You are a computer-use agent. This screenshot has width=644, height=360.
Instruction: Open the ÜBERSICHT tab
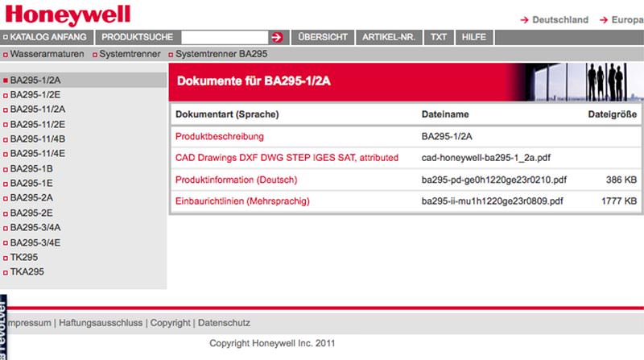pos(323,37)
